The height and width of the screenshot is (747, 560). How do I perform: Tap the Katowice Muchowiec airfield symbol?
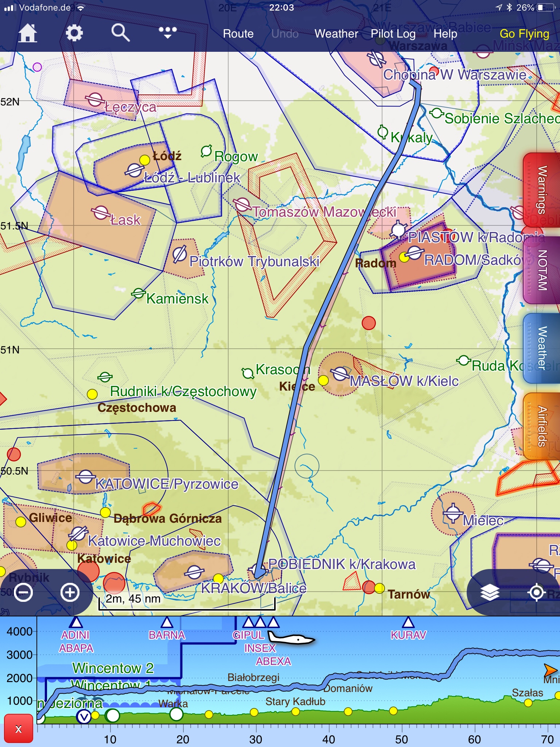pos(78,534)
